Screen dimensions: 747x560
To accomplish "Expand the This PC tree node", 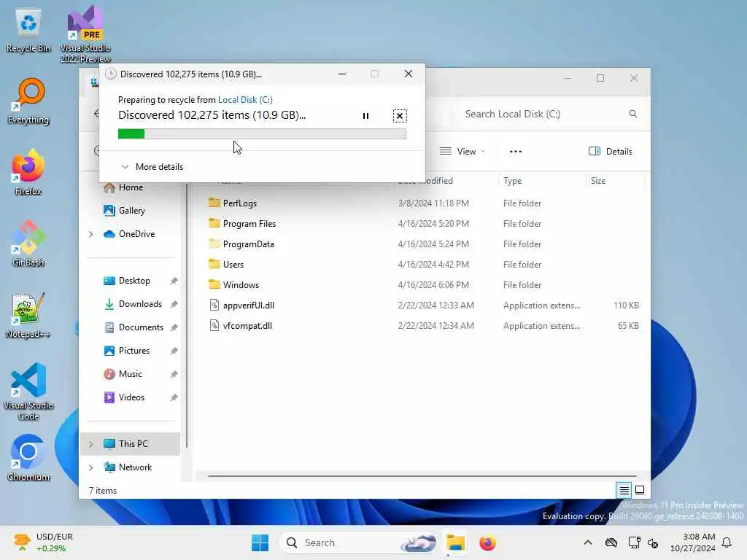I will pos(91,444).
